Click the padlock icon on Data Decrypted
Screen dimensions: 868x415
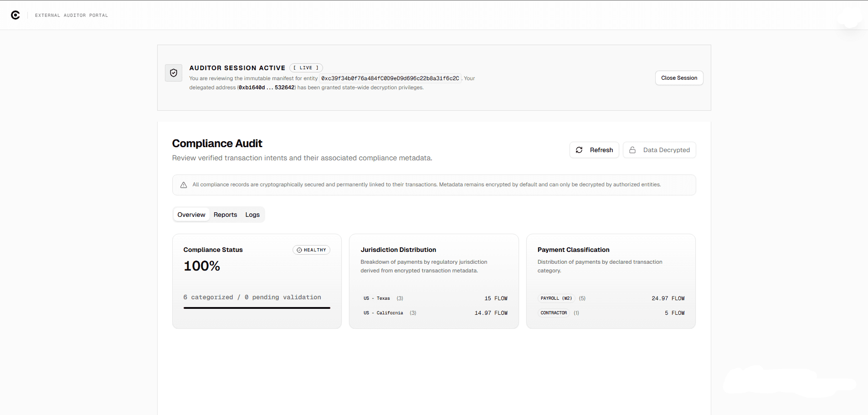click(x=632, y=150)
